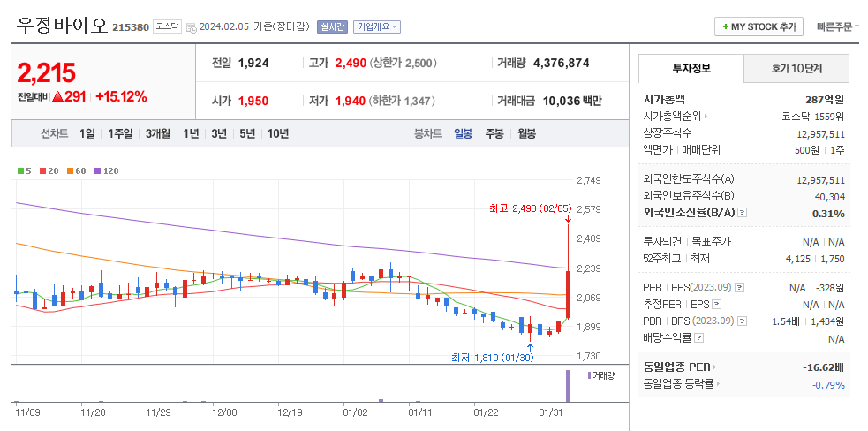Open the 기업개요 dropdown
Viewport: 868px width, 431px height.
[377, 26]
